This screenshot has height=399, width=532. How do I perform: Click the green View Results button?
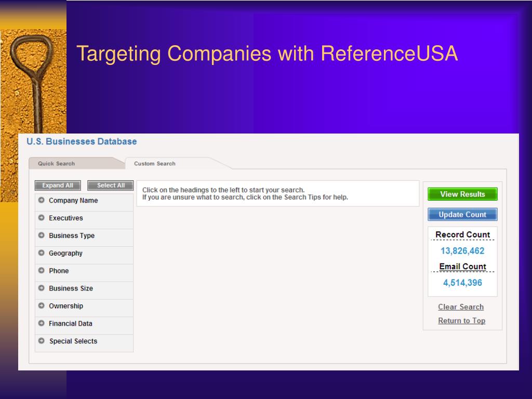tap(462, 194)
